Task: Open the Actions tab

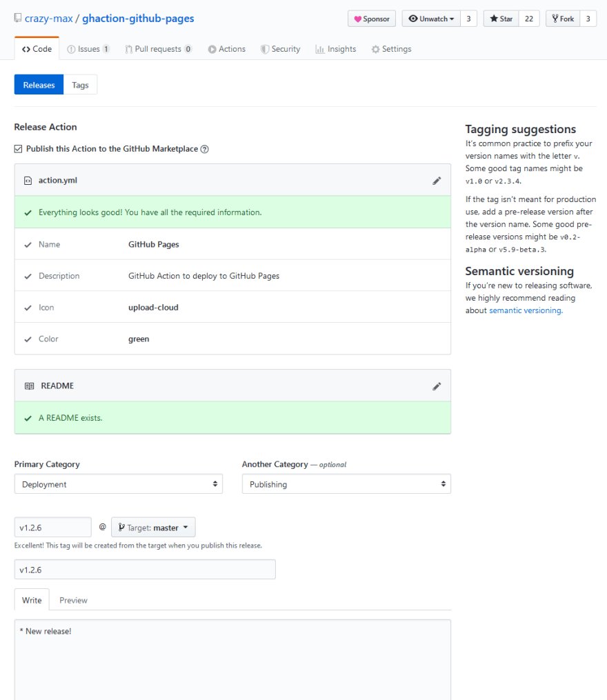Action: click(x=227, y=49)
